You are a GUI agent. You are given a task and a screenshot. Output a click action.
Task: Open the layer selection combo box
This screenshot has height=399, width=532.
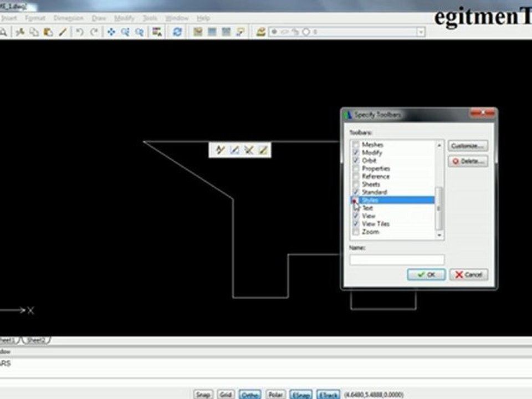[347, 32]
